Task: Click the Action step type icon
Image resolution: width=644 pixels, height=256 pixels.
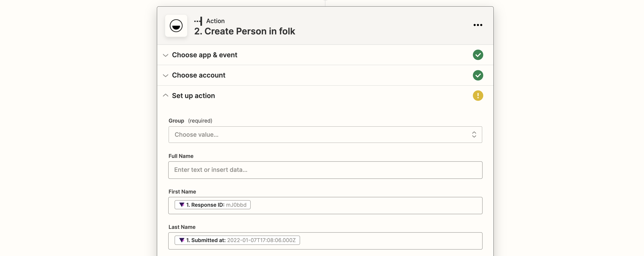Action: (x=198, y=21)
